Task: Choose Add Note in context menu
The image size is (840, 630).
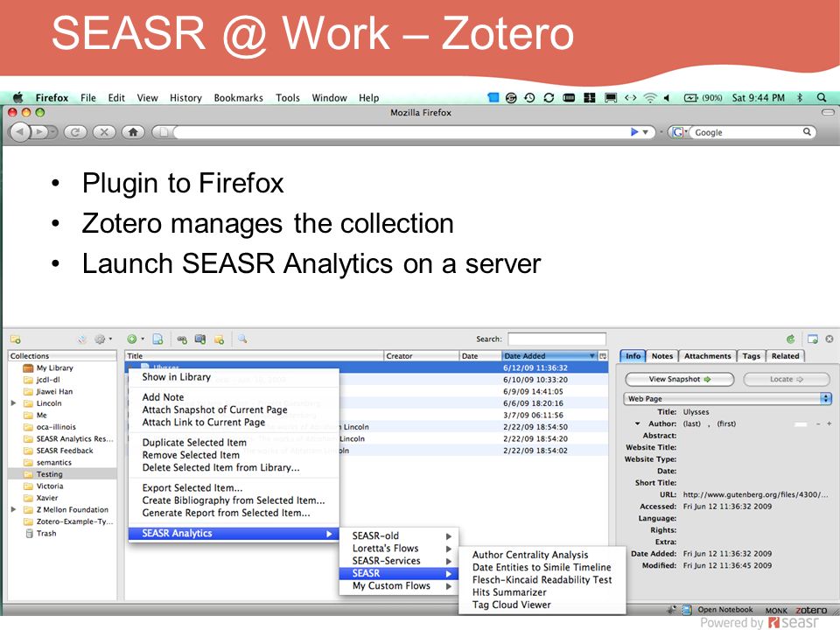Action: (163, 397)
